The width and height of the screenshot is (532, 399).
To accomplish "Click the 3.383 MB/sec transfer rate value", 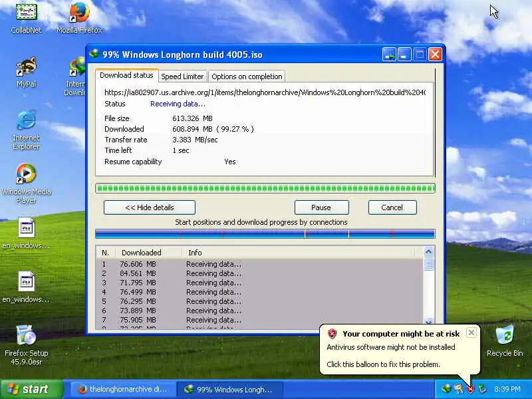I will [195, 140].
